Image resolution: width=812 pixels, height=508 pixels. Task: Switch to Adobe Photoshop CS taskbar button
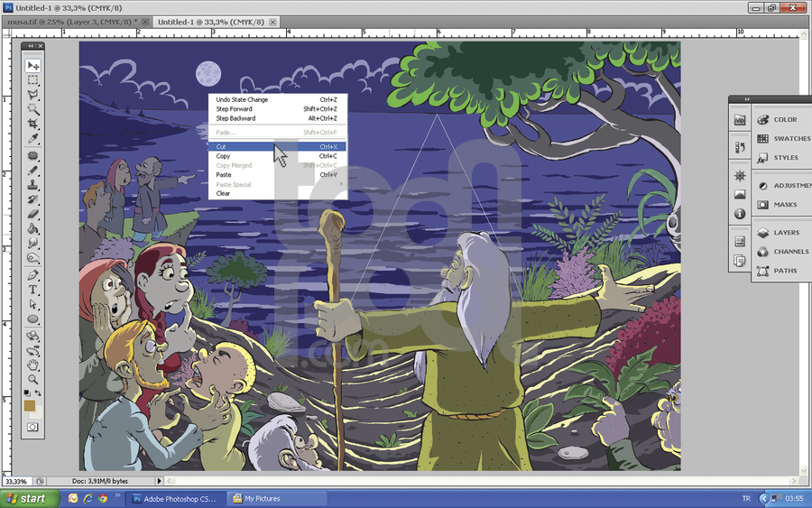(x=176, y=499)
